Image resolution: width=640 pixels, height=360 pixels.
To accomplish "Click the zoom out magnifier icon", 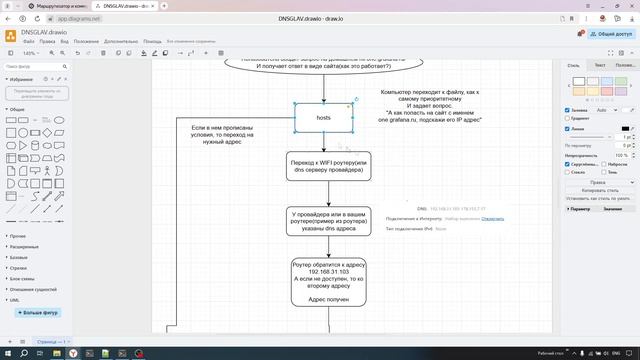I will [x=62, y=53].
